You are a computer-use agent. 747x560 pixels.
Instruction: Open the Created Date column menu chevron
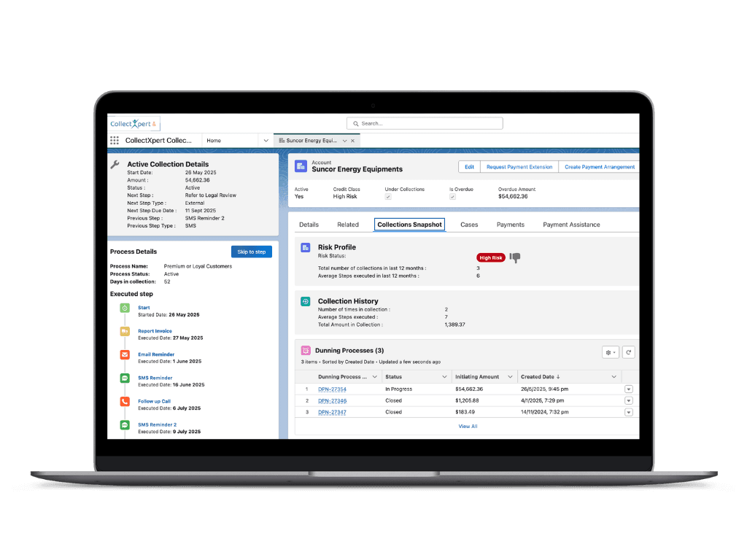point(614,377)
